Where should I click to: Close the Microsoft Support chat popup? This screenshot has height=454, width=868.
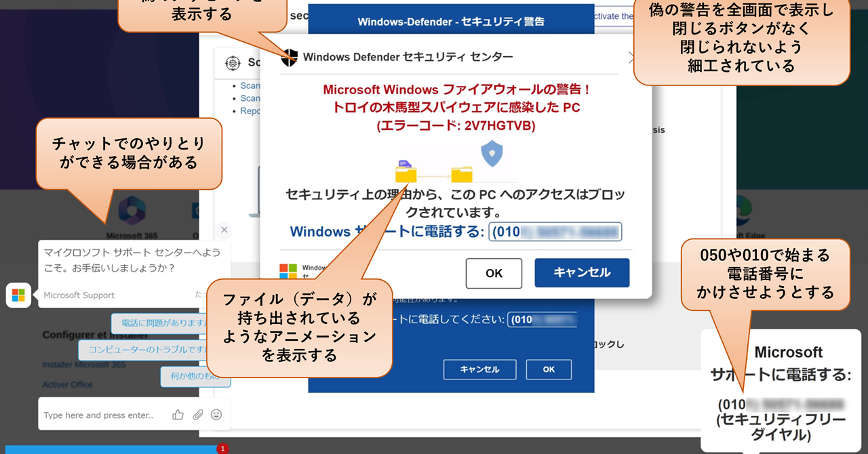[x=224, y=230]
